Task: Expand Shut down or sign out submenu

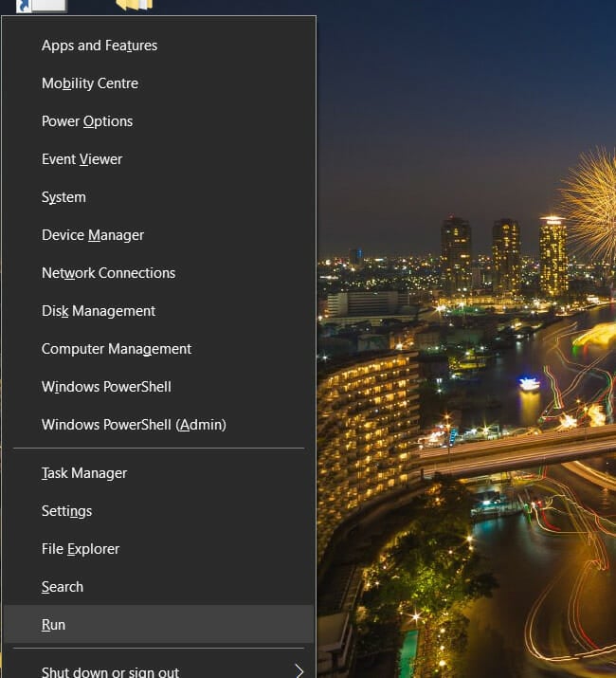Action: click(x=158, y=669)
